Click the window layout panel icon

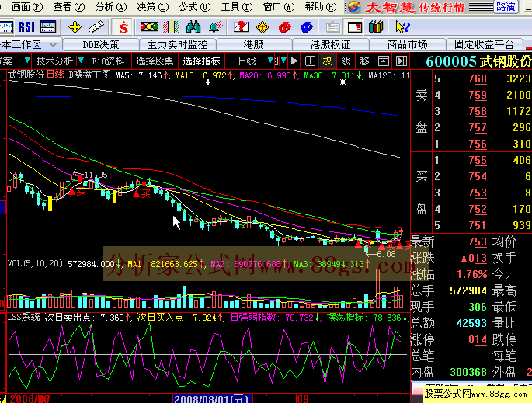pos(355,27)
